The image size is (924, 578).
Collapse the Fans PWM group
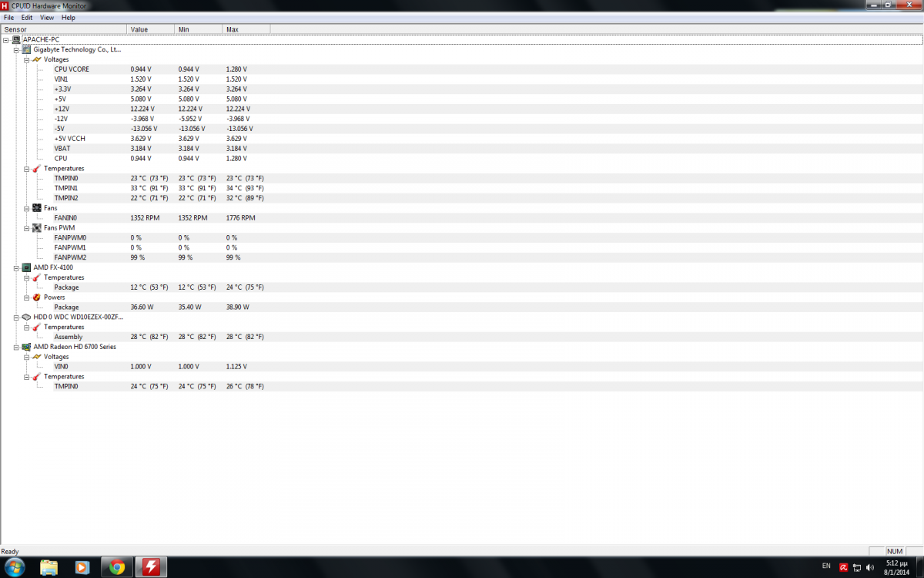26,228
